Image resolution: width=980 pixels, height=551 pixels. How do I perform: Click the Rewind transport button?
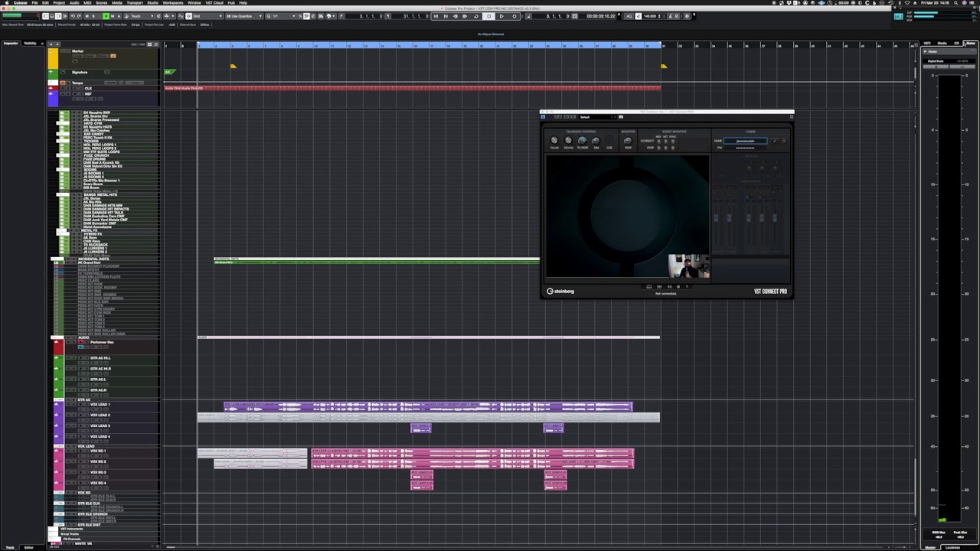[x=456, y=16]
